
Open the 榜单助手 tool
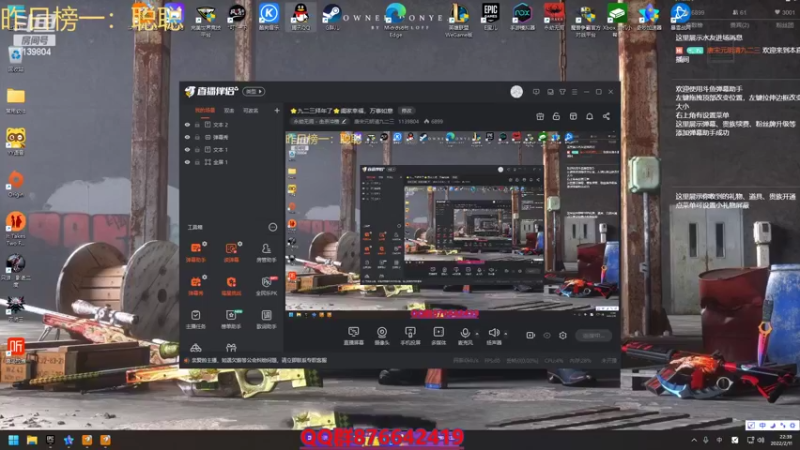point(231,319)
